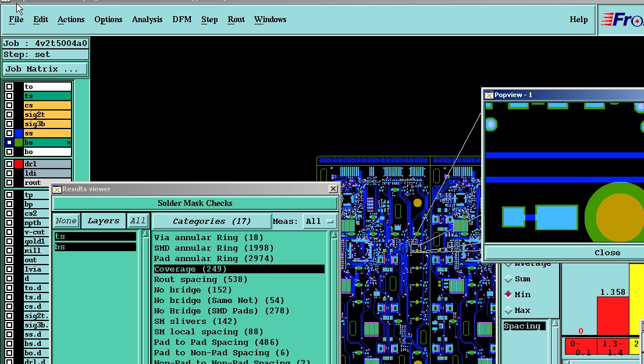
Task: Open the Actions menu
Action: (70, 19)
